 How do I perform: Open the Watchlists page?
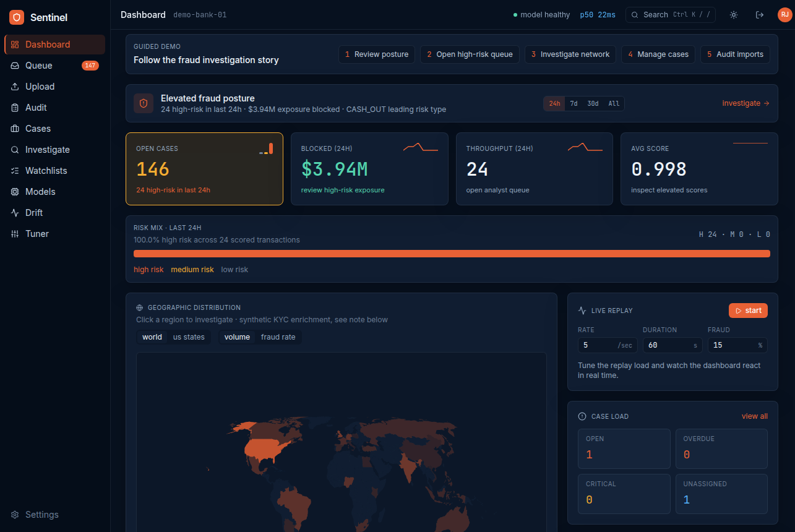(x=54, y=171)
